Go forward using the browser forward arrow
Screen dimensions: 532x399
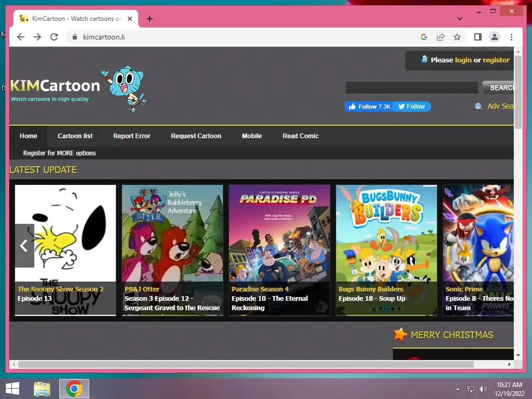click(x=37, y=37)
